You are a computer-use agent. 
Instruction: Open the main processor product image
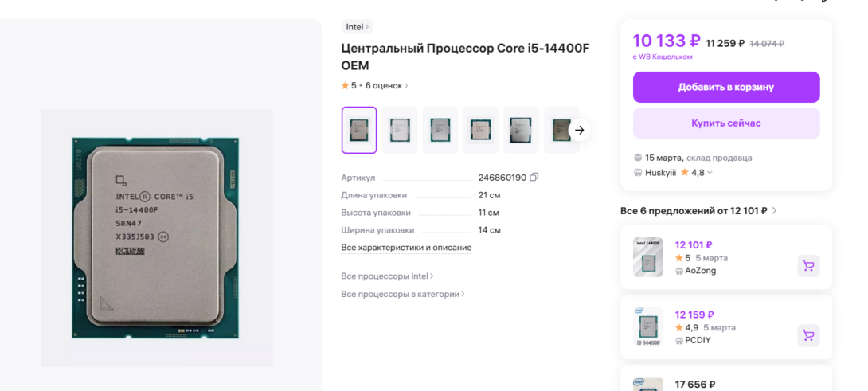(x=157, y=238)
